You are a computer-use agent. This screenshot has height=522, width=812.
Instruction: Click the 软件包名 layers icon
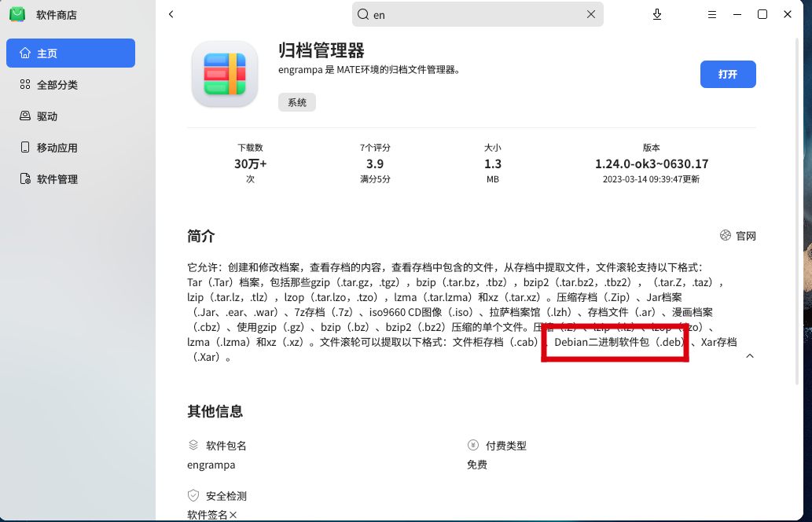tap(193, 445)
